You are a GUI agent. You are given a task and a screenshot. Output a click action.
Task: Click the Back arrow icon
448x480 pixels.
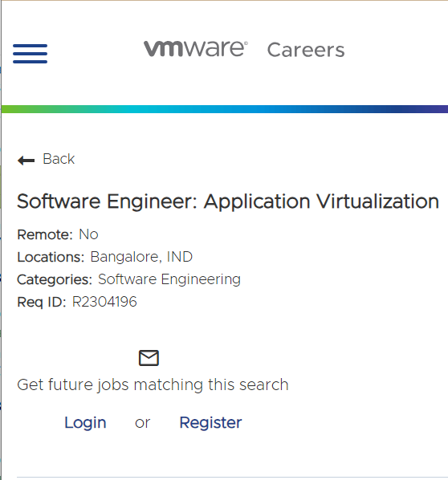tap(26, 160)
